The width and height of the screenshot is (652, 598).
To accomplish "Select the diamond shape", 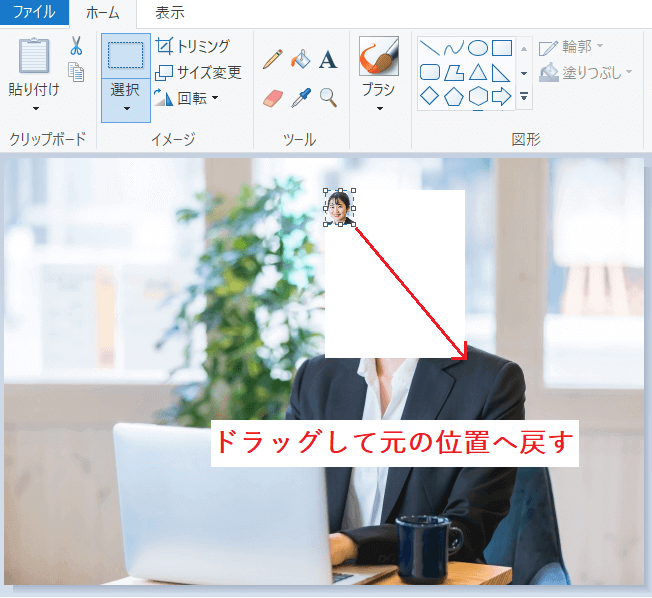I will point(430,96).
